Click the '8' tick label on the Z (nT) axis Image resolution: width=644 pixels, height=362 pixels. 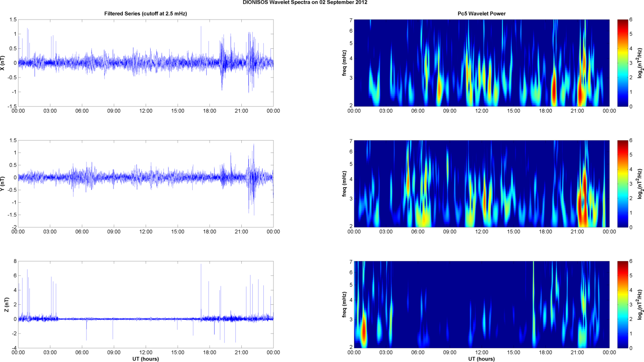click(15, 262)
